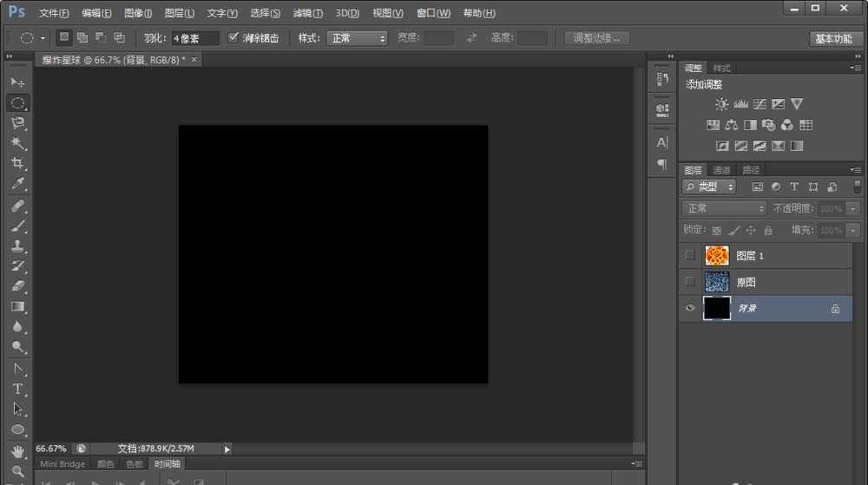
Task: Select the Magic Wand tool
Action: pos(17,143)
